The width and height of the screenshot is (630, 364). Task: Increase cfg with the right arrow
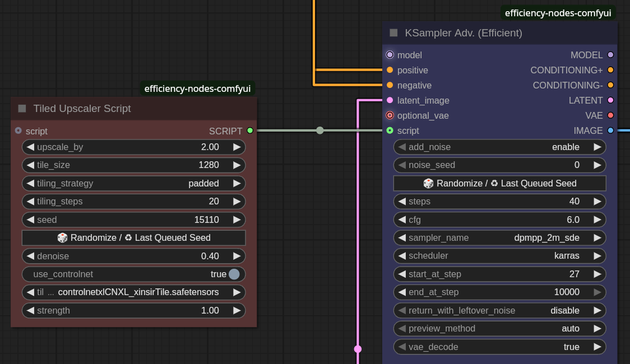pyautogui.click(x=597, y=220)
